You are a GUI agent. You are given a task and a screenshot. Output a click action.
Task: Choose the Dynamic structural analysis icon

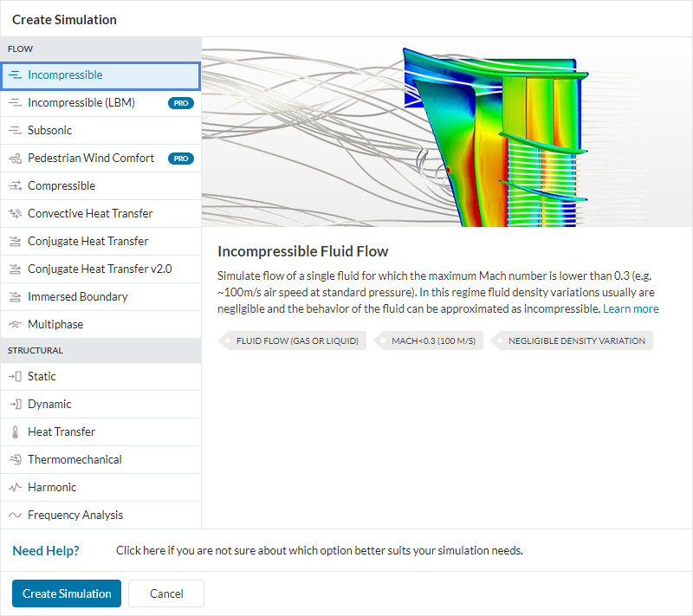[x=15, y=404]
